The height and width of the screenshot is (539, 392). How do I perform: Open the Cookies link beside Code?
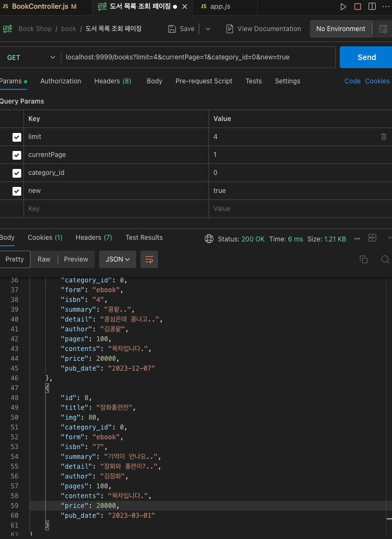pyautogui.click(x=377, y=81)
